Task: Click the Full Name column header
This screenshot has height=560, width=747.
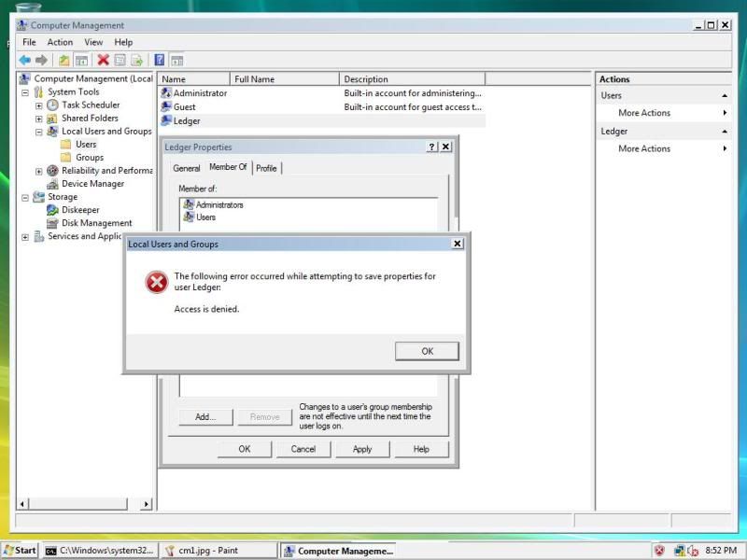Action: point(285,79)
